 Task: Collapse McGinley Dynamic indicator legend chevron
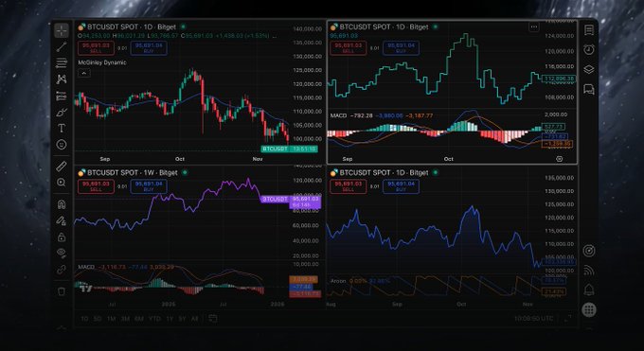pyautogui.click(x=83, y=74)
